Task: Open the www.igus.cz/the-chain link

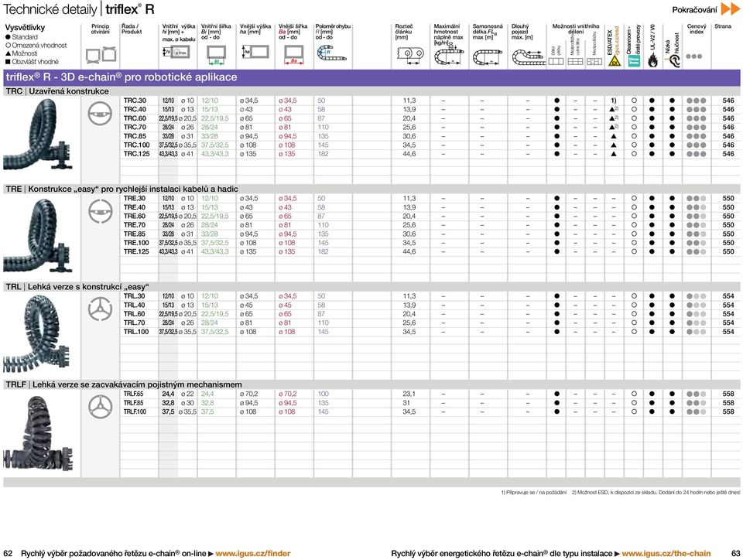Action: click(666, 553)
